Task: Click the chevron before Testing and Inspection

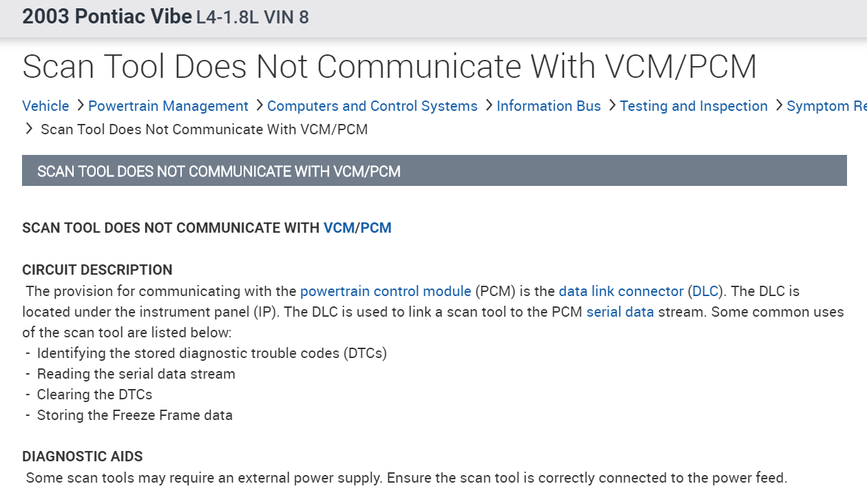Action: (612, 105)
